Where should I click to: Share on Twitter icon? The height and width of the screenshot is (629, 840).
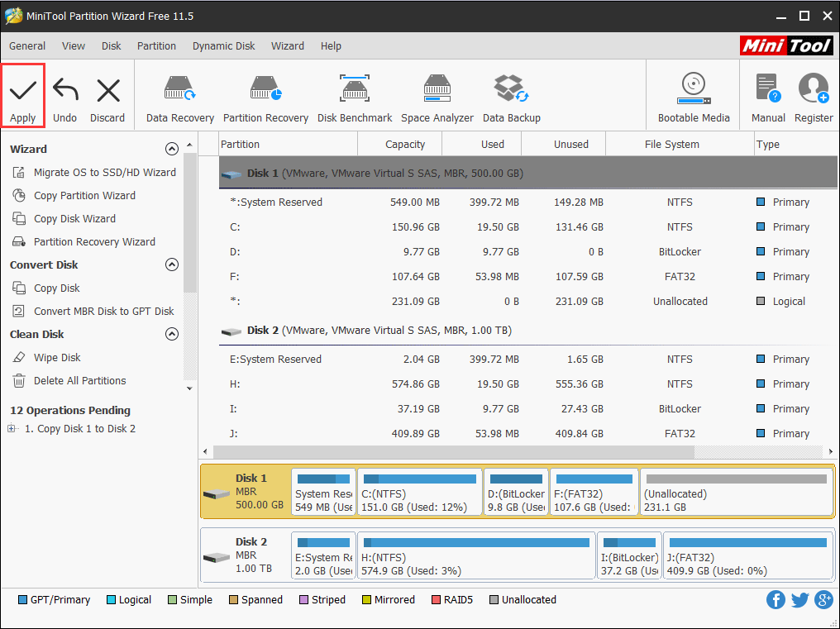(x=799, y=600)
